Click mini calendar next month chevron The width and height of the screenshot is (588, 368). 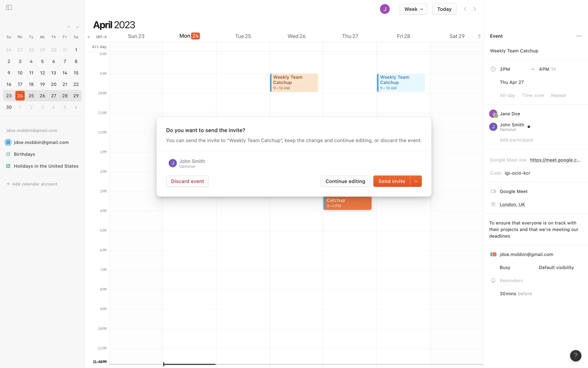coord(77,27)
